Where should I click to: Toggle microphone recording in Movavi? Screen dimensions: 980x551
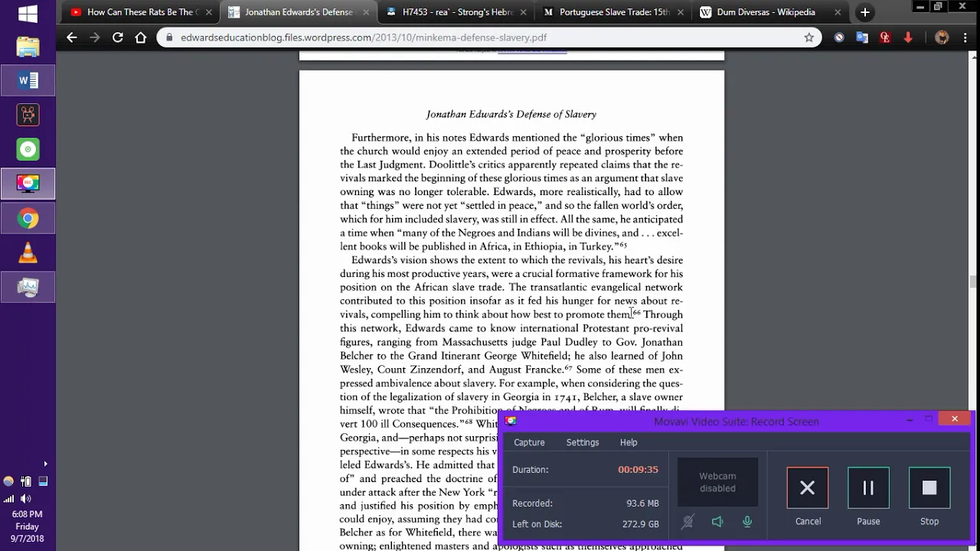coord(747,522)
